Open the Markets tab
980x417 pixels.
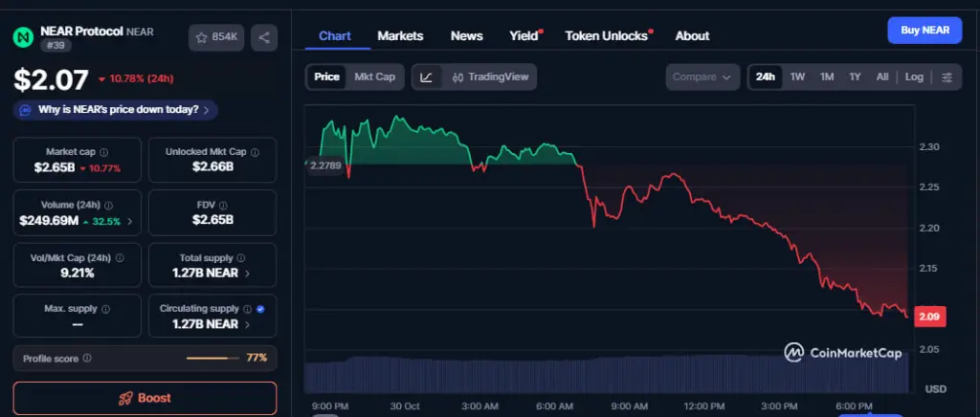400,36
